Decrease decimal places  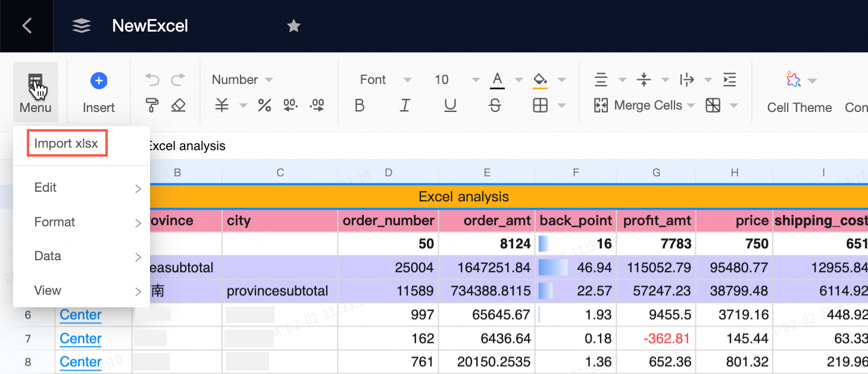tap(291, 105)
